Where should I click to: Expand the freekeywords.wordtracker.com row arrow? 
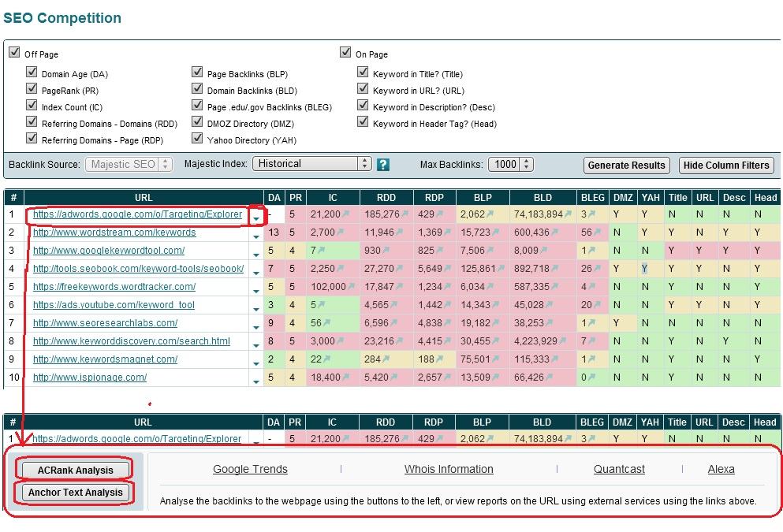click(256, 291)
